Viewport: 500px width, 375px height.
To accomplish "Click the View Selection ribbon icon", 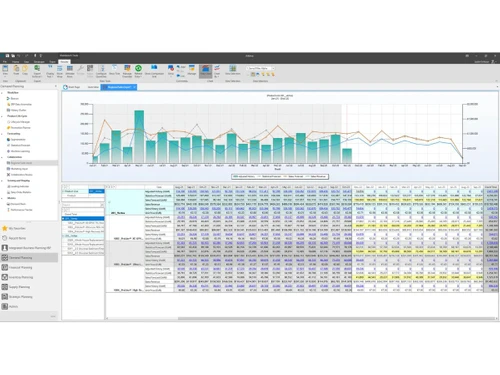I will (x=233, y=71).
